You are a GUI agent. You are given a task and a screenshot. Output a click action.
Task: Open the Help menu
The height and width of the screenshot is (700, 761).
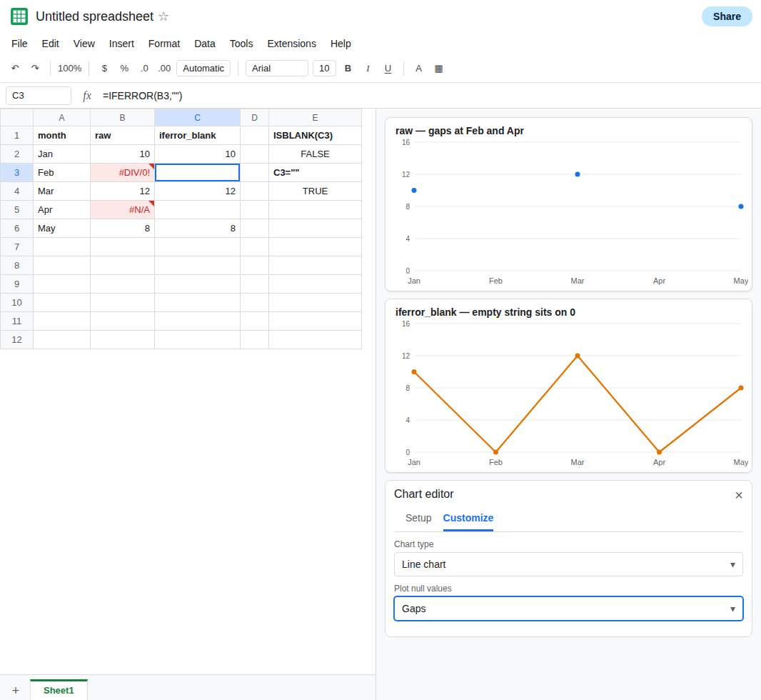(x=341, y=44)
